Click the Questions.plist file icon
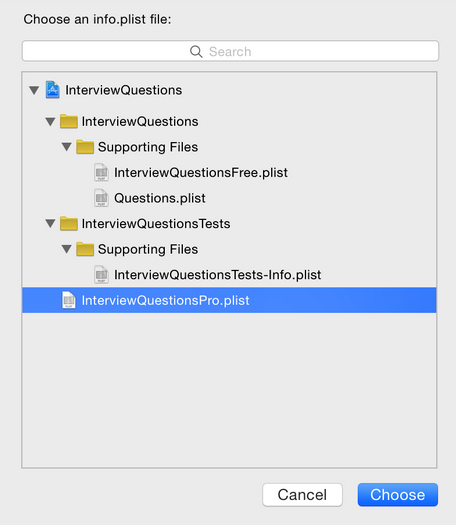Viewport: 456px width, 525px height. [x=101, y=198]
